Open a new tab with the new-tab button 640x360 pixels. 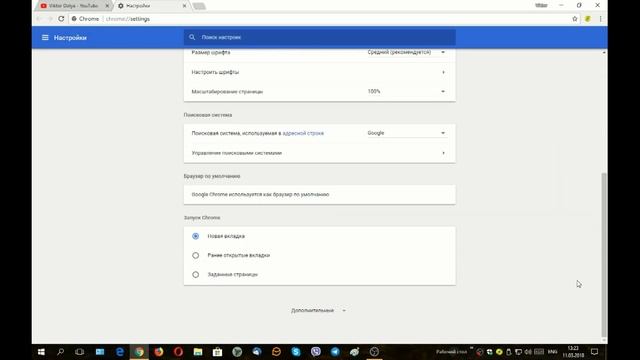199,6
